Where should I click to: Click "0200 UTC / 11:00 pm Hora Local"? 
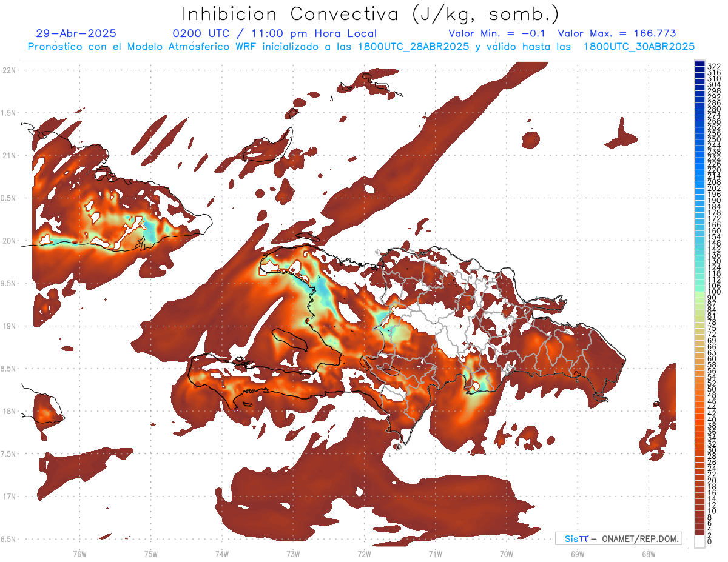click(275, 34)
